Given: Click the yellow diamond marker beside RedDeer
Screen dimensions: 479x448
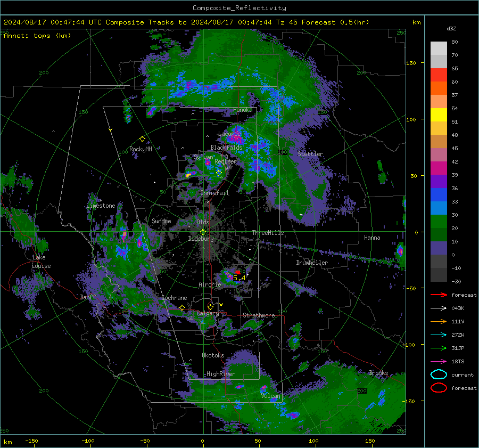Looking at the screenshot, I should (x=219, y=173).
